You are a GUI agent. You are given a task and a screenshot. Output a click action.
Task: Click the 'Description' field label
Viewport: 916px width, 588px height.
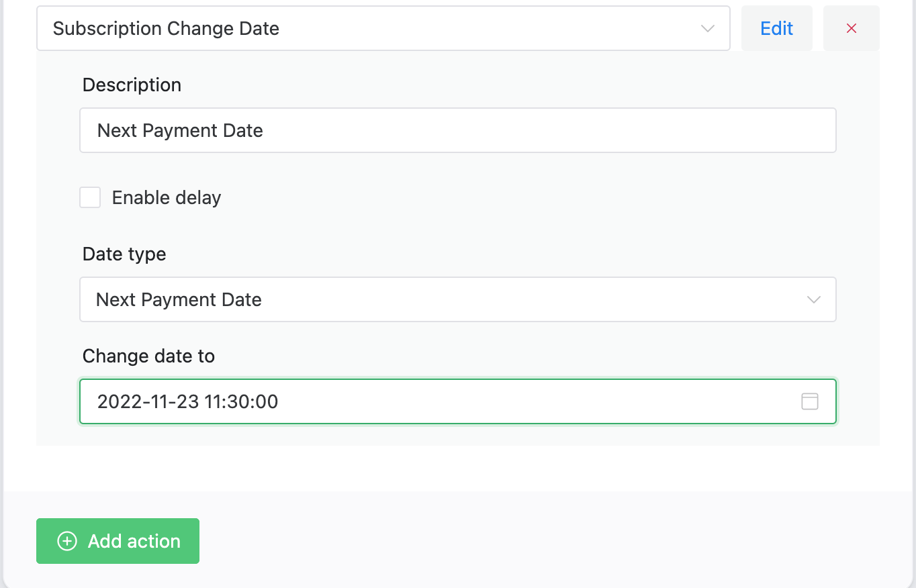click(132, 85)
